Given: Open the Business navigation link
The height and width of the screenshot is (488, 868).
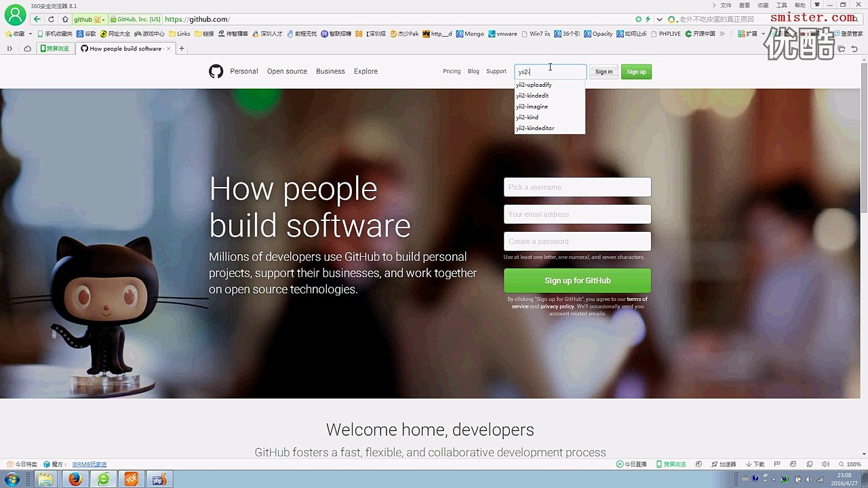Looking at the screenshot, I should click(x=330, y=71).
